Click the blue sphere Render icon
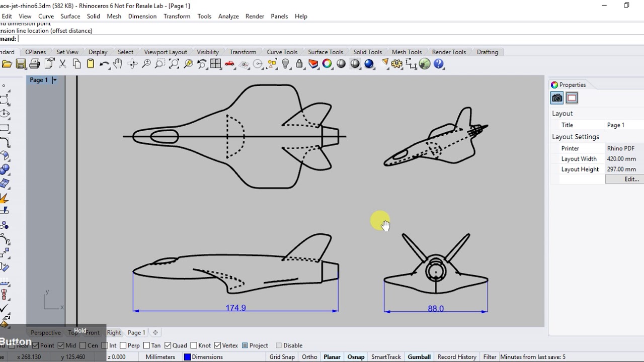The height and width of the screenshot is (362, 644). click(x=369, y=64)
